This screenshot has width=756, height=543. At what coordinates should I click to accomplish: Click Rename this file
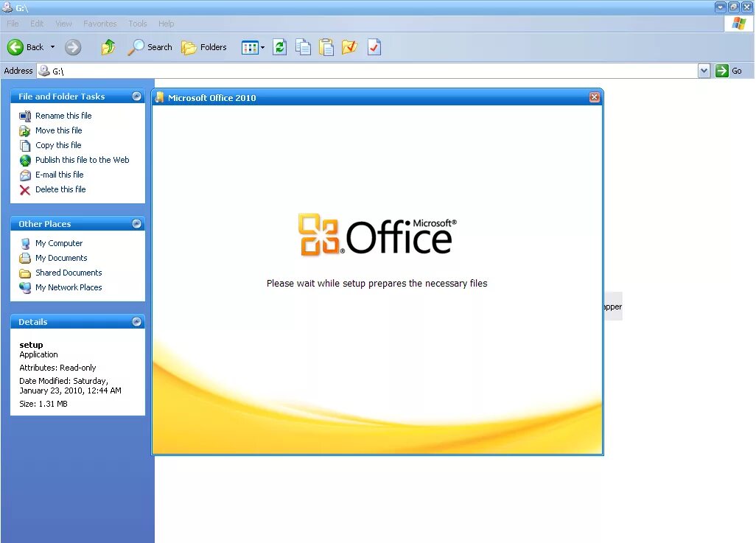(x=63, y=116)
